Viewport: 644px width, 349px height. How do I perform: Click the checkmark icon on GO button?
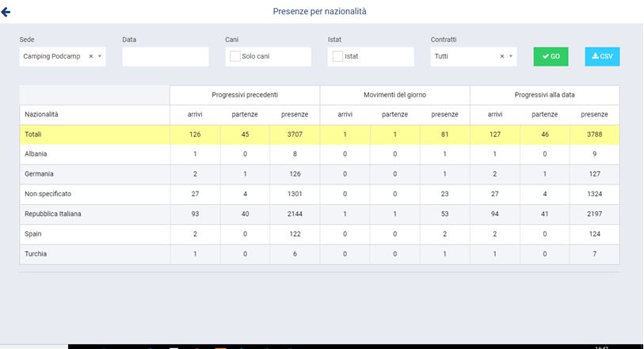(546, 57)
